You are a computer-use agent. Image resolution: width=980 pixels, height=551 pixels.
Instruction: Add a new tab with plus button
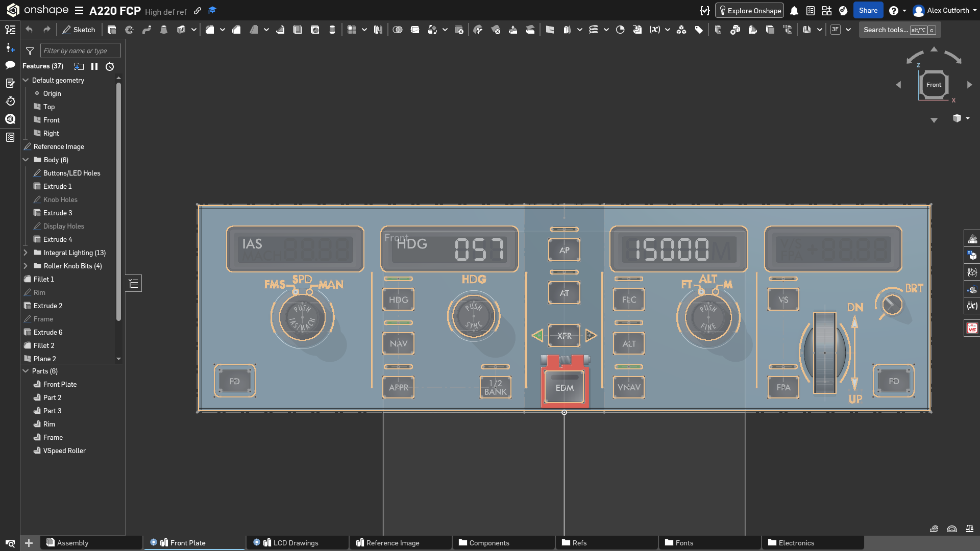tap(29, 543)
